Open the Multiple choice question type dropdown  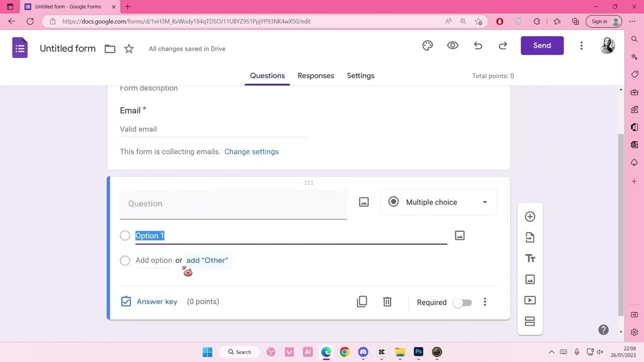[x=439, y=202]
